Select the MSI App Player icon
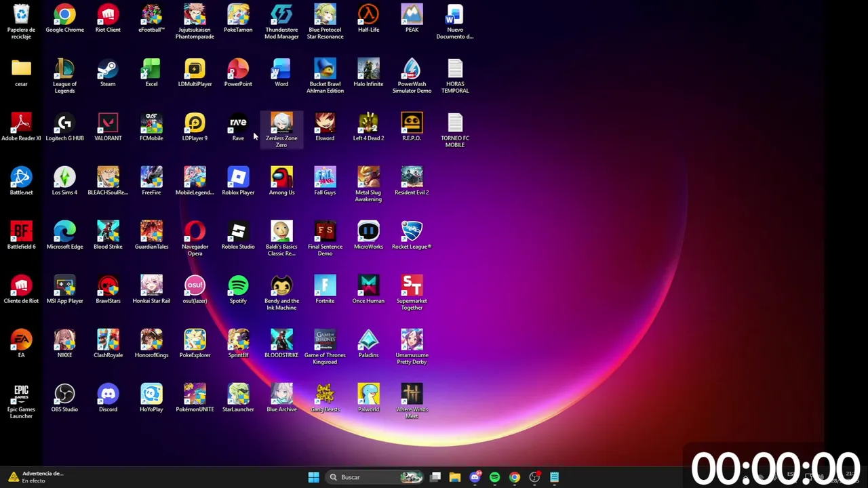This screenshot has width=868, height=488. (64, 289)
